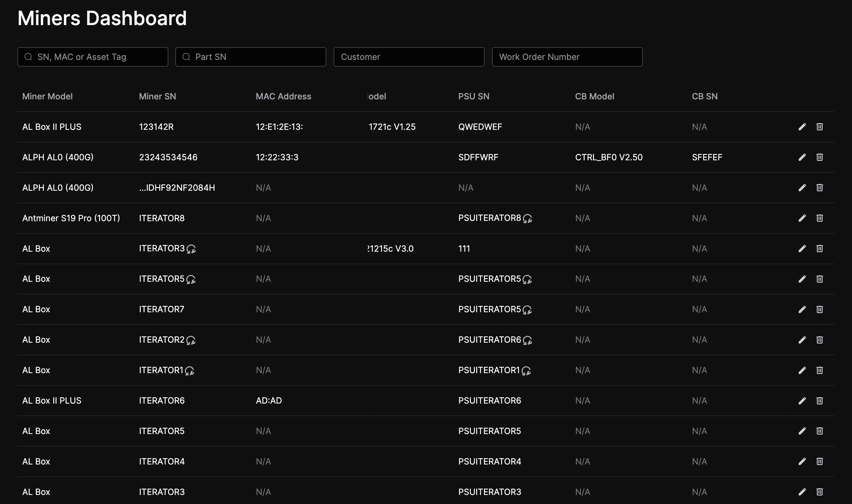The height and width of the screenshot is (504, 852).
Task: Edit the AL Box II PLUS miner 123142R
Action: (802, 127)
